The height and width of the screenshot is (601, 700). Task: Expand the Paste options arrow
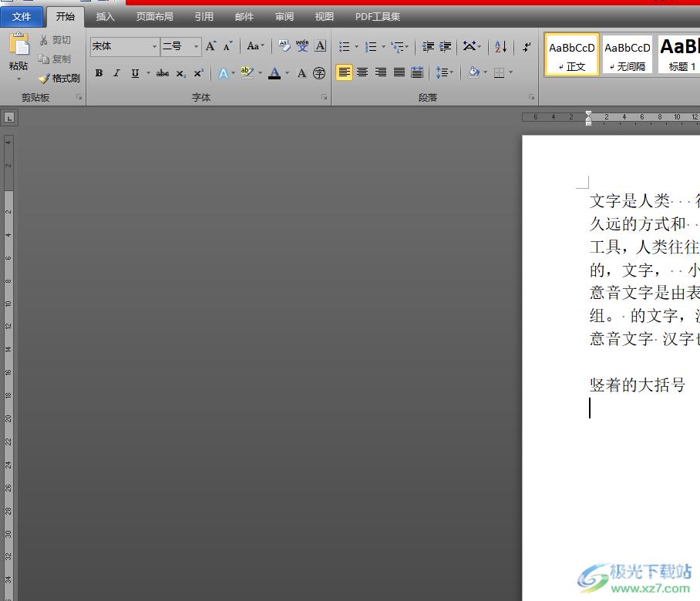pos(19,79)
